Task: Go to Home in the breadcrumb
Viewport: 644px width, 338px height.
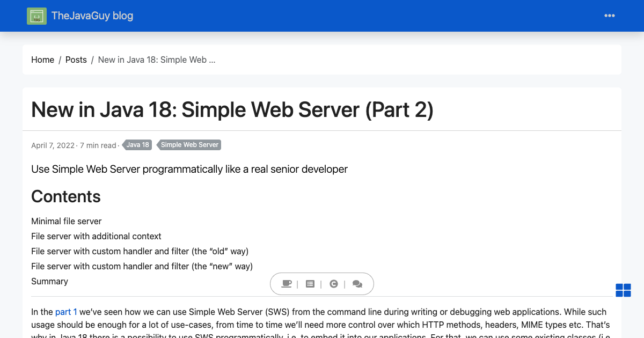Action: click(x=42, y=60)
